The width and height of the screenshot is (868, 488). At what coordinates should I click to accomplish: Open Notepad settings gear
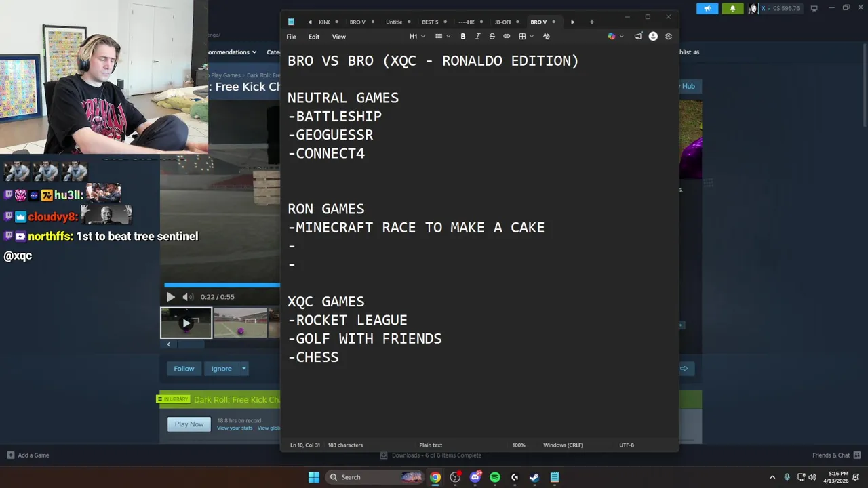(669, 36)
